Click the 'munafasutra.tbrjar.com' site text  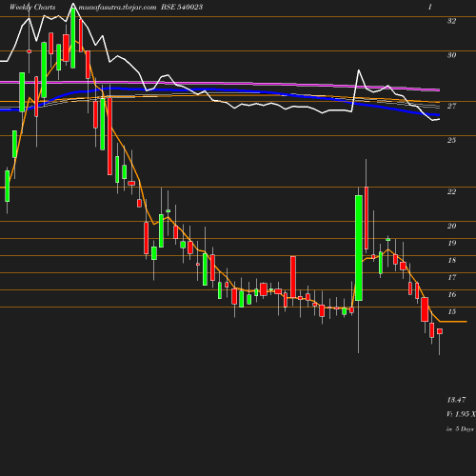coord(117,7)
